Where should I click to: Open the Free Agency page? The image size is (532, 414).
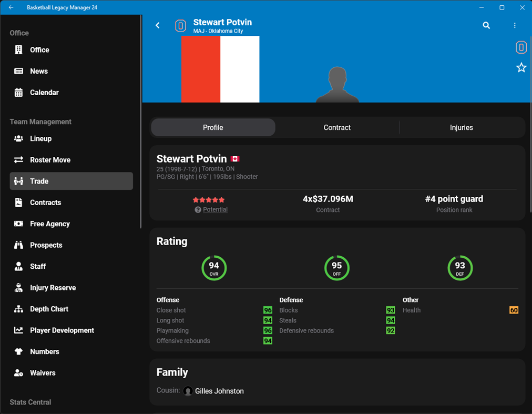coord(71,224)
